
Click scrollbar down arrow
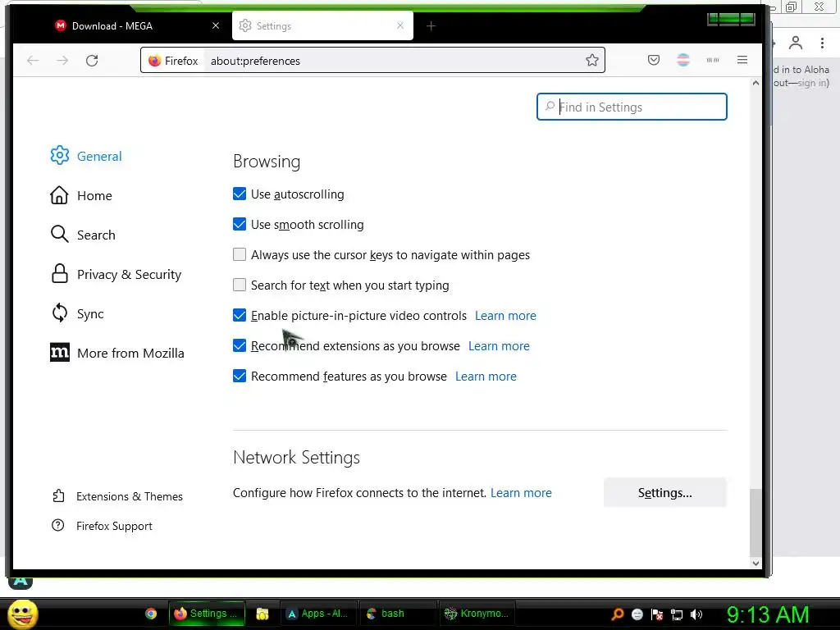[756, 563]
